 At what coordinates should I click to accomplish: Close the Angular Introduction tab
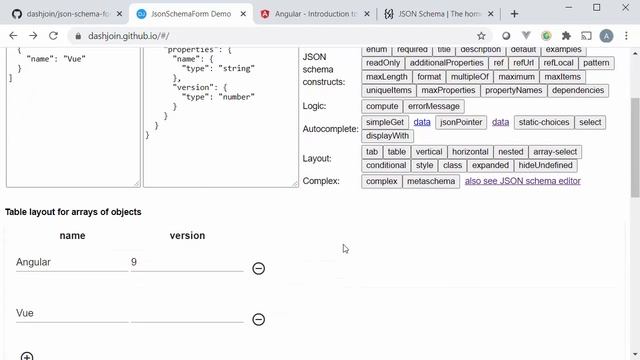coord(367,14)
